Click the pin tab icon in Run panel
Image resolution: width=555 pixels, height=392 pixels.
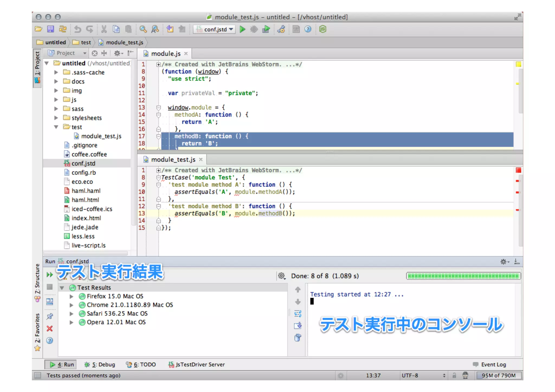pos(50,316)
